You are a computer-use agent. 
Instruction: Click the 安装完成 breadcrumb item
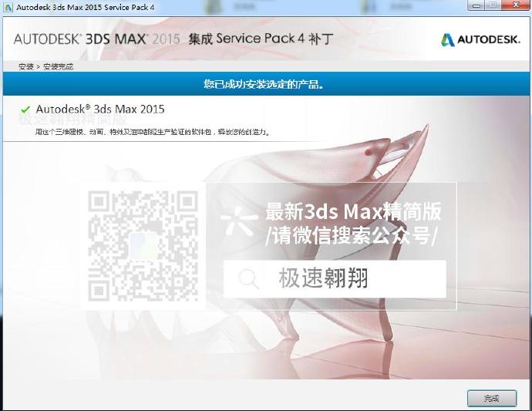[56, 67]
